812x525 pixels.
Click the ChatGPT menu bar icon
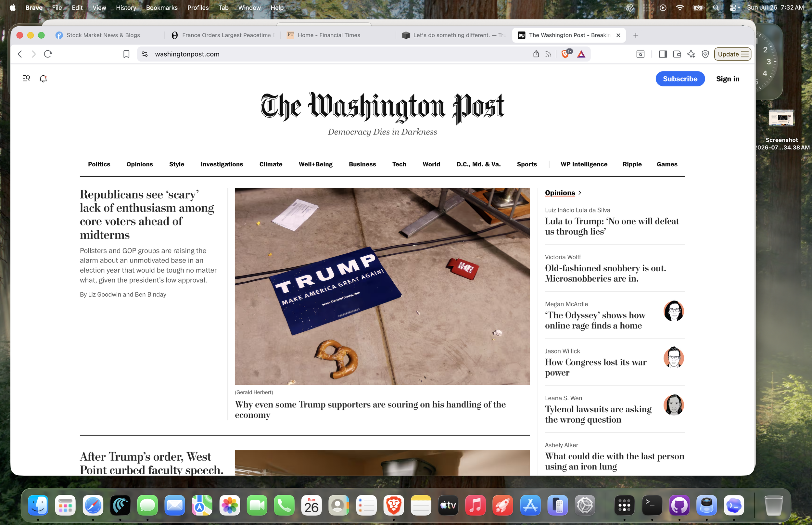(629, 7)
